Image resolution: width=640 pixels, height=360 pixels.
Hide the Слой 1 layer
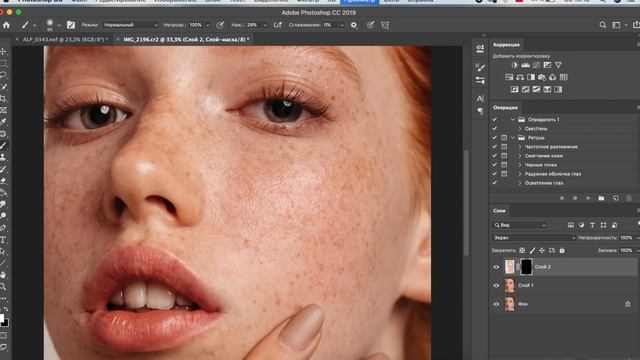click(496, 286)
